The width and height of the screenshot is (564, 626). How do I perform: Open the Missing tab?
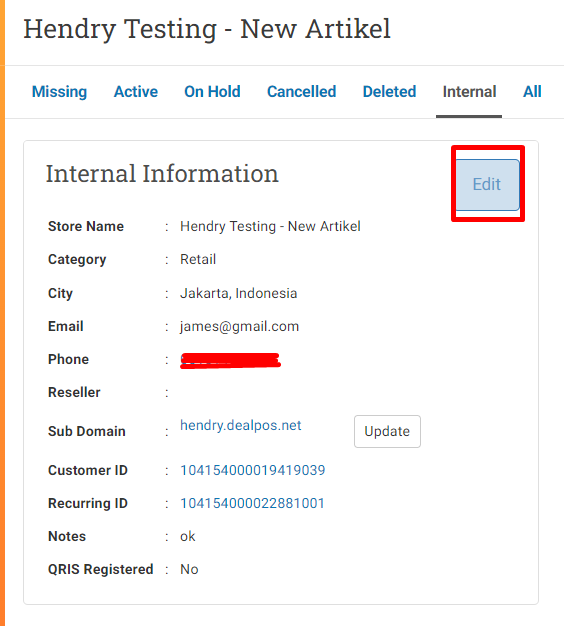pyautogui.click(x=59, y=91)
